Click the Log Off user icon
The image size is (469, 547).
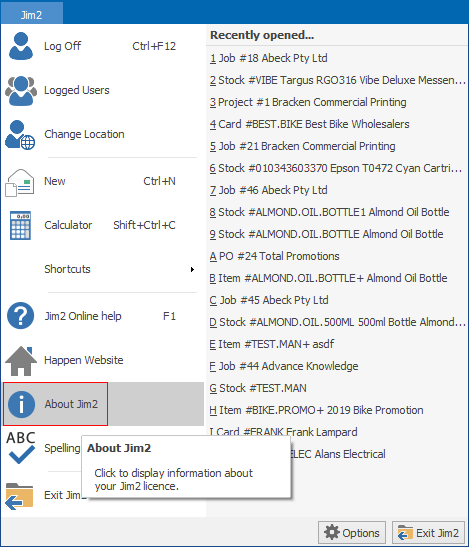pos(21,46)
